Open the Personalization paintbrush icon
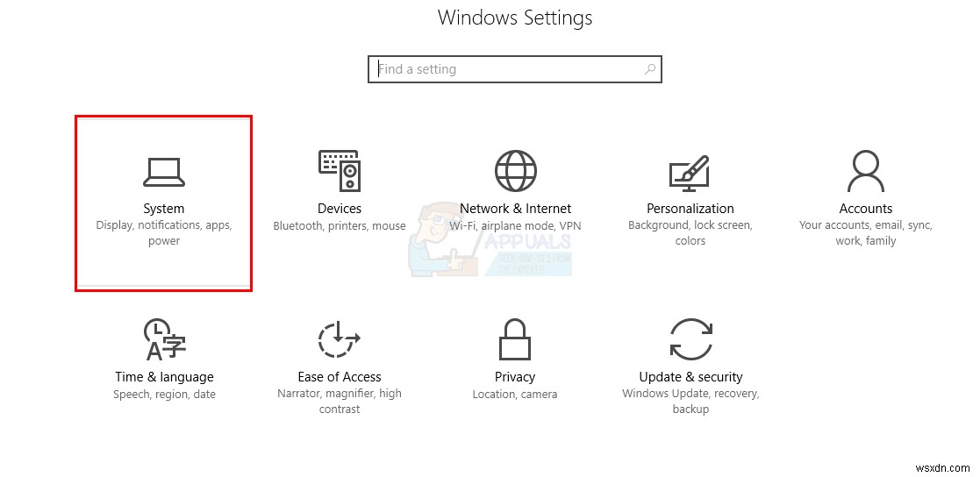980x477 pixels. (x=690, y=173)
